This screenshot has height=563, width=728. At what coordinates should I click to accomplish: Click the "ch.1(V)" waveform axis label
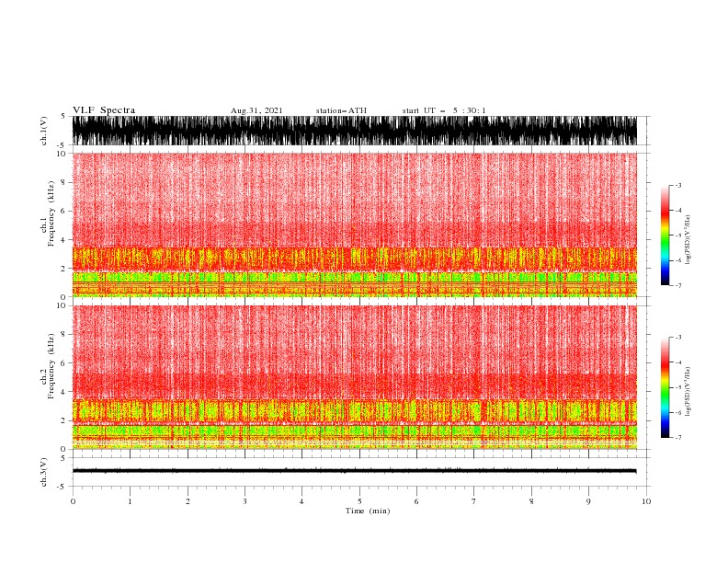click(x=44, y=131)
